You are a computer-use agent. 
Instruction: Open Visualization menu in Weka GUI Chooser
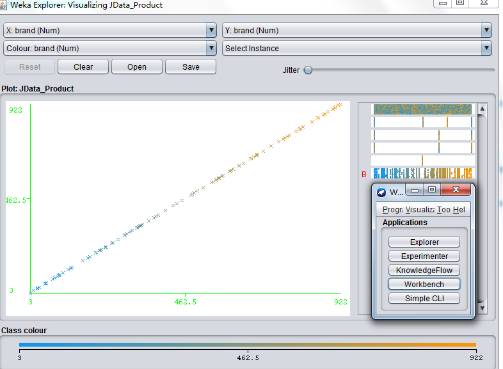[420, 210]
